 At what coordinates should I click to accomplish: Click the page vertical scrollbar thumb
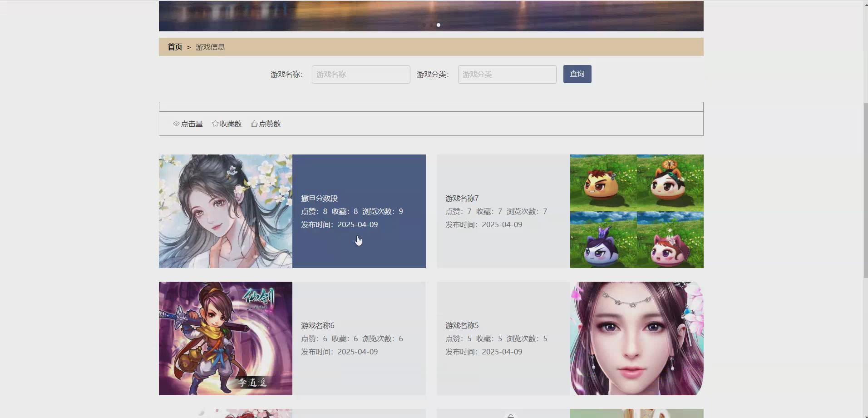pyautogui.click(x=865, y=191)
